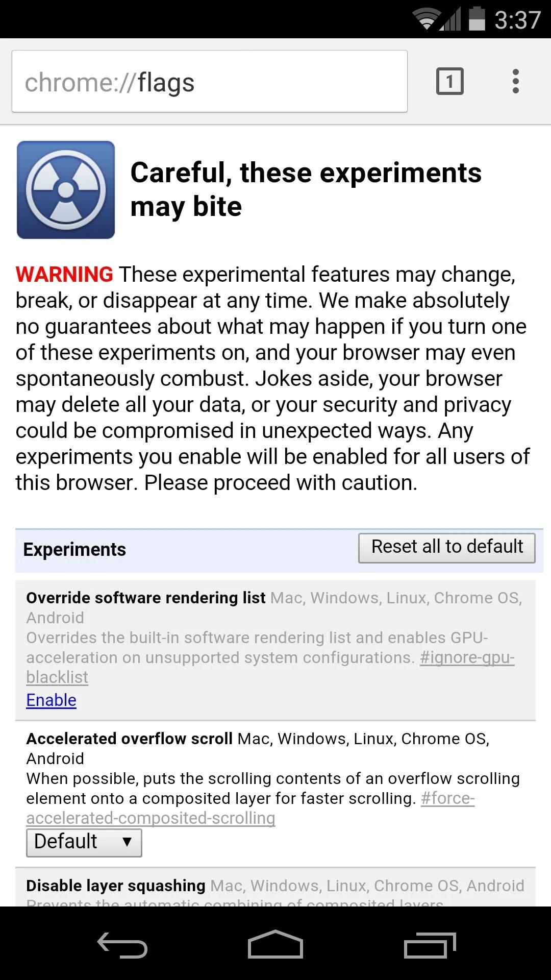
Task: Tap the Android home navigation button
Action: (x=275, y=944)
